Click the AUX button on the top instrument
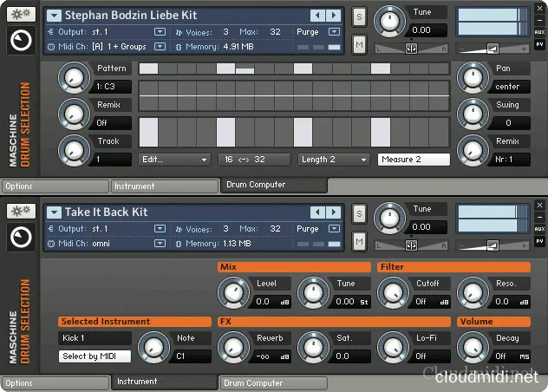The image size is (548, 392). click(x=539, y=33)
